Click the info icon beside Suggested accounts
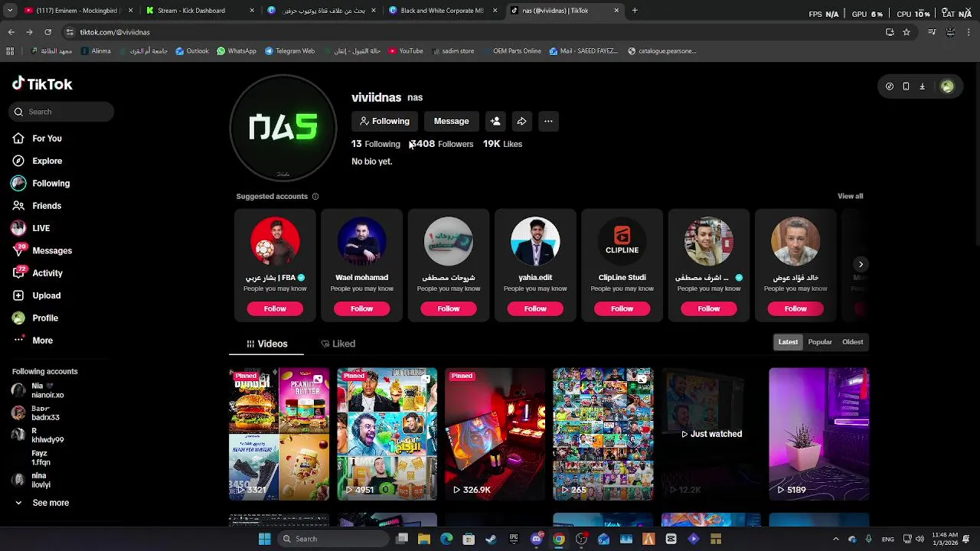Viewport: 980px width, 551px height. click(x=315, y=197)
